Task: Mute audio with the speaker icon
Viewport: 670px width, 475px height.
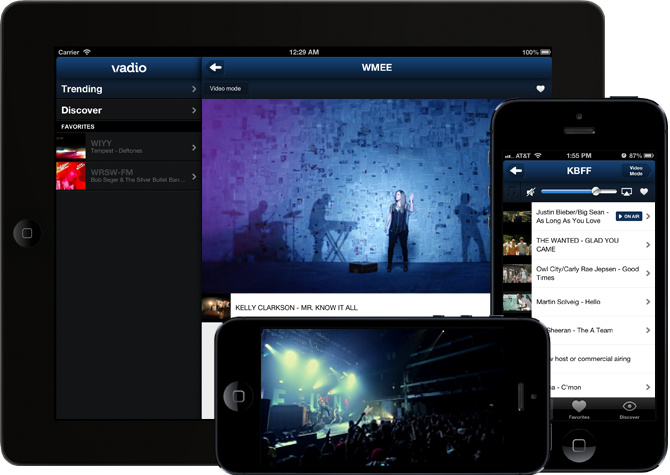Action: pyautogui.click(x=532, y=191)
